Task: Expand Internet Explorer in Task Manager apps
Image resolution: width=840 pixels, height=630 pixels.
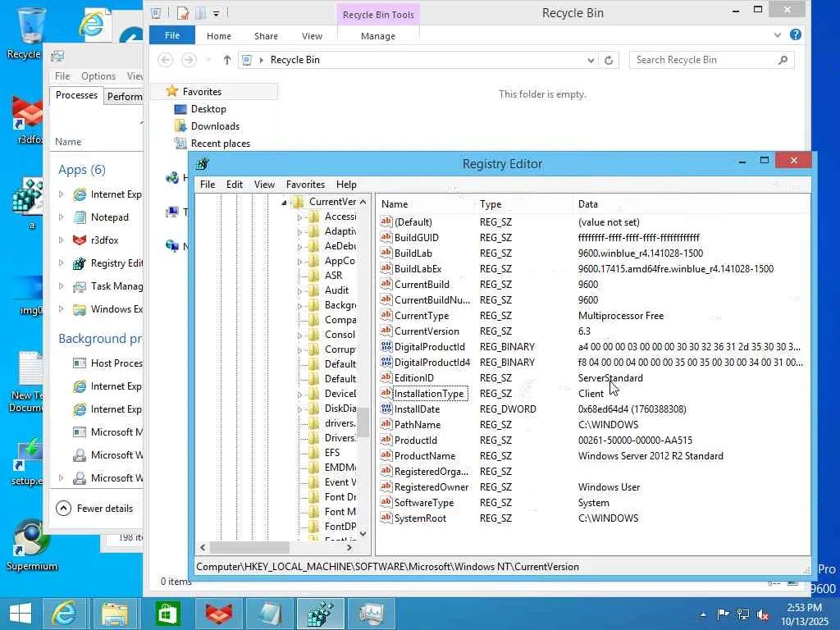Action: 61,194
